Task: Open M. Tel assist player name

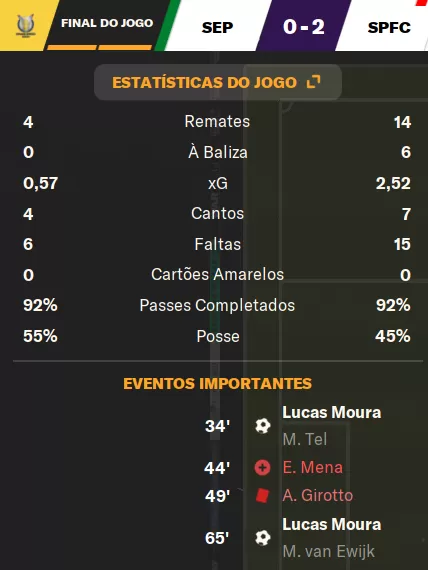Action: click(x=305, y=439)
